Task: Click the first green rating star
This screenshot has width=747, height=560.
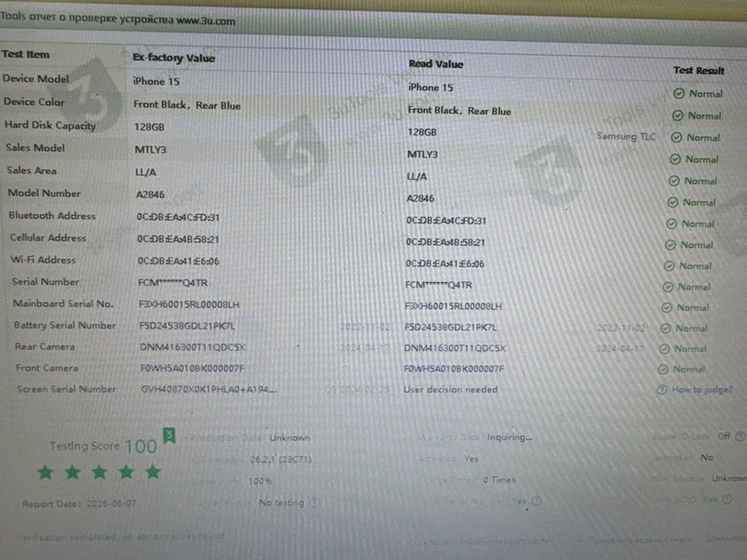Action: coord(46,472)
